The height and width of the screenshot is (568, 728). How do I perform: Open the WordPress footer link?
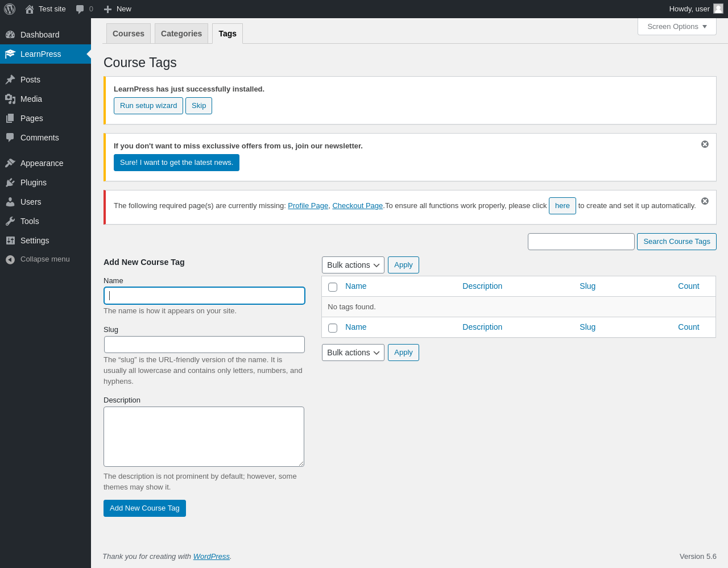(x=211, y=557)
